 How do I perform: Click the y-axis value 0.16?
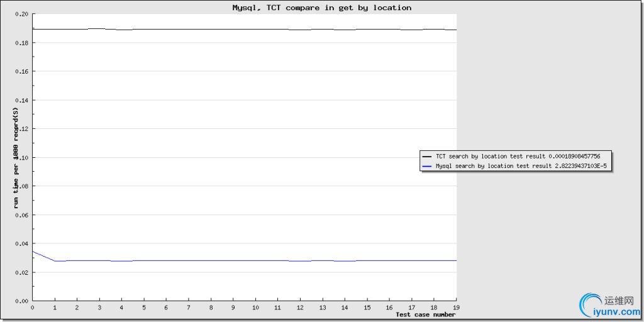click(21, 72)
